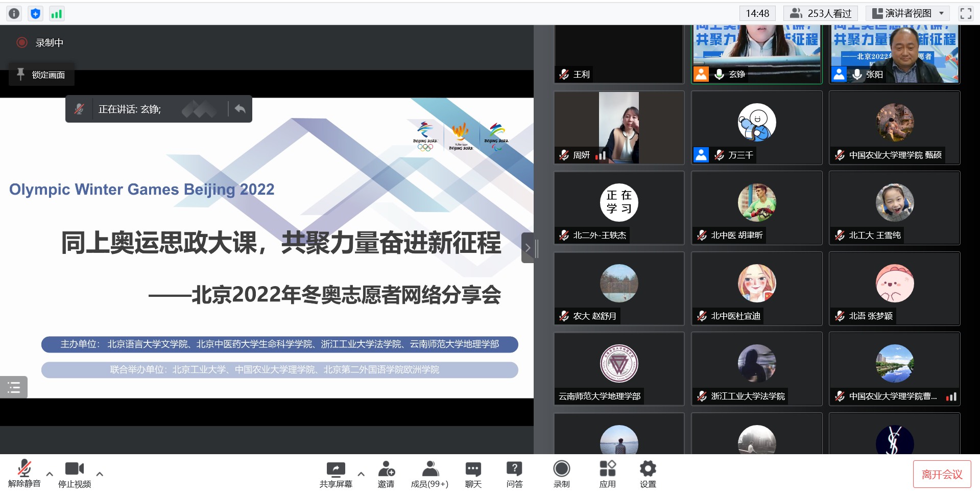Click the Lock Screen (锁定画面) button
The width and height of the screenshot is (980, 493).
42,75
